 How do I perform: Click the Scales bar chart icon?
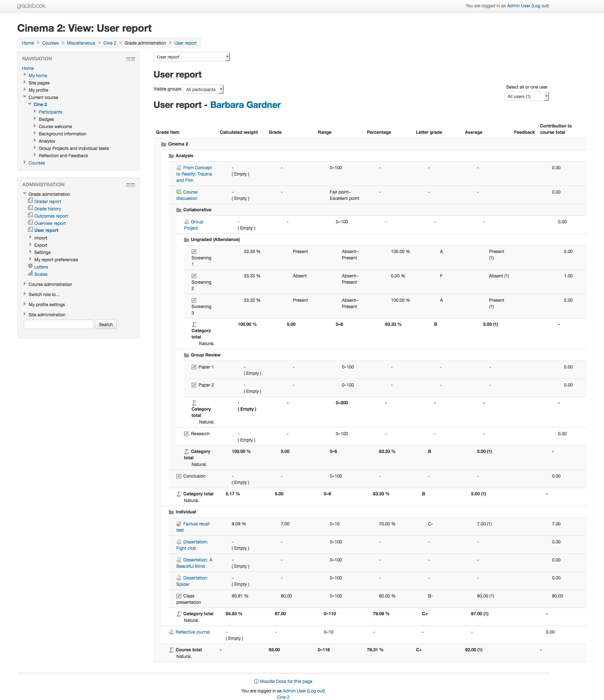[30, 273]
